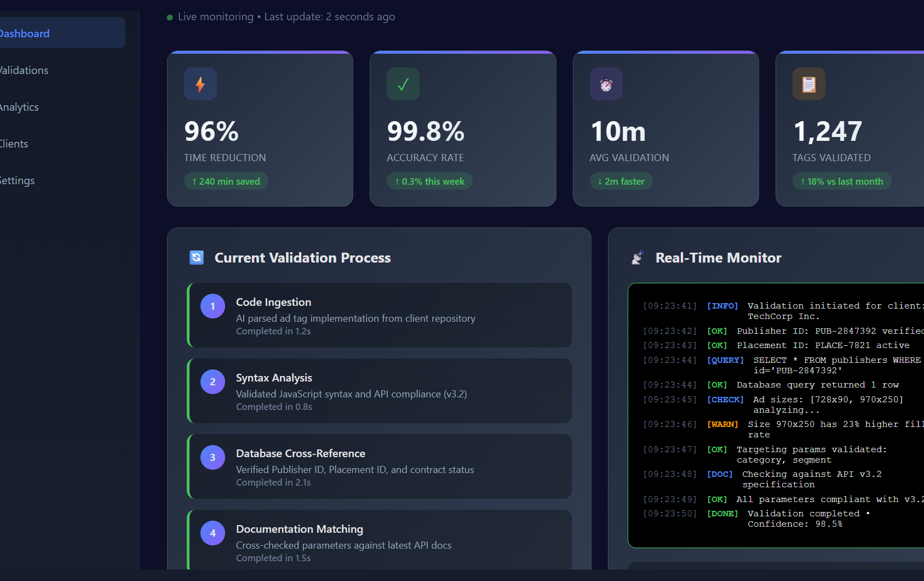Click the green live monitoring status dot

(x=170, y=18)
